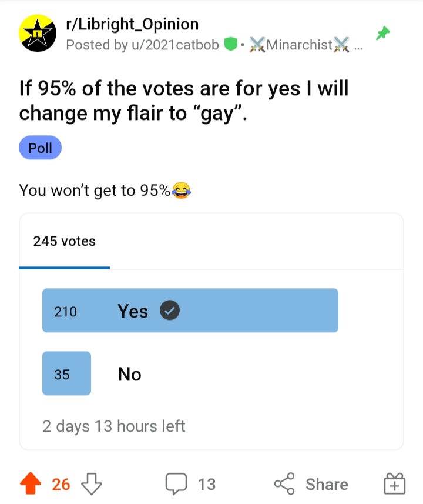Viewport: 423px width, 504px height.
Task: Select the Yes poll option
Action: [x=133, y=311]
